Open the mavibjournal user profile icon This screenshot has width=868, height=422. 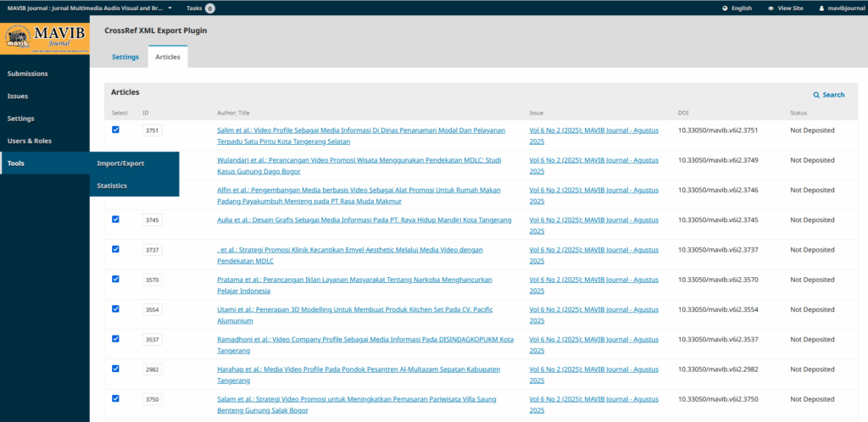point(821,8)
